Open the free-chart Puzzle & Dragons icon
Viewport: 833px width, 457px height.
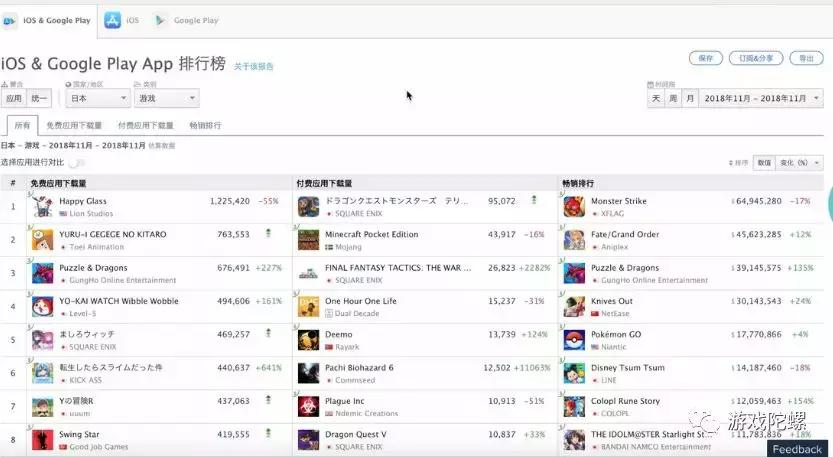pyautogui.click(x=42, y=273)
